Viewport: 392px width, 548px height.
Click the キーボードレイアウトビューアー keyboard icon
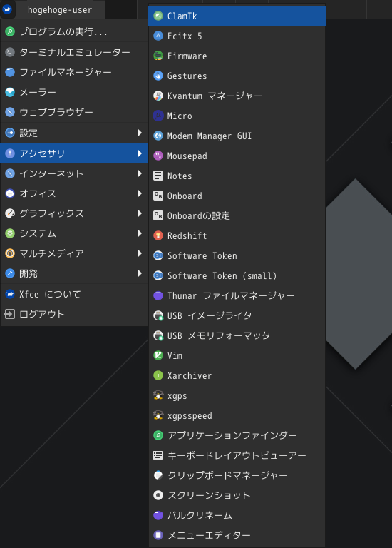point(158,455)
